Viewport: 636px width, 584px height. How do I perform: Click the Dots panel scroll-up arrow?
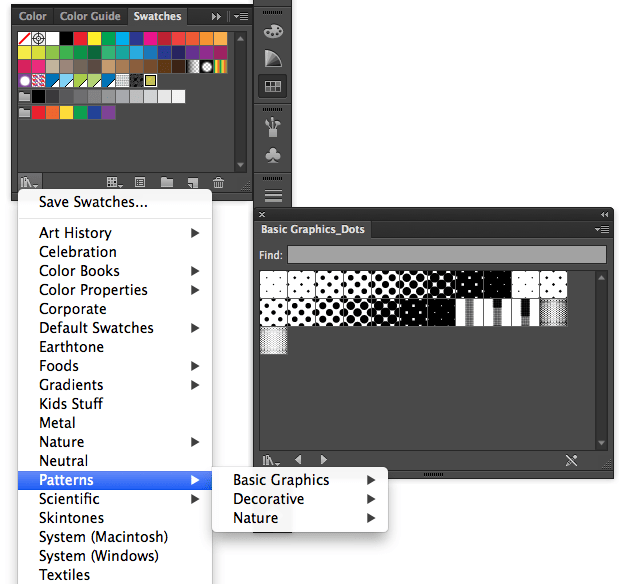tap(602, 278)
